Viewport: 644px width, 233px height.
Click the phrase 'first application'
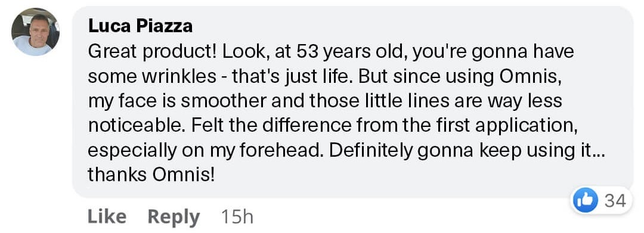tap(512, 126)
